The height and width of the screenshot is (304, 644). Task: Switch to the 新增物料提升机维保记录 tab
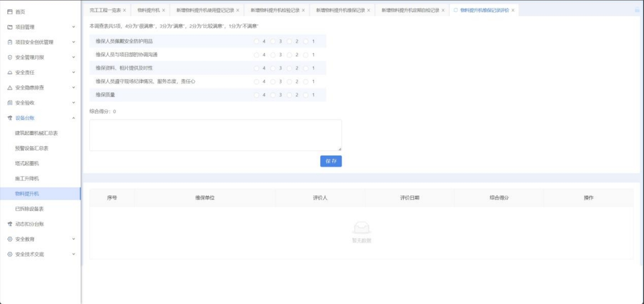[340, 10]
